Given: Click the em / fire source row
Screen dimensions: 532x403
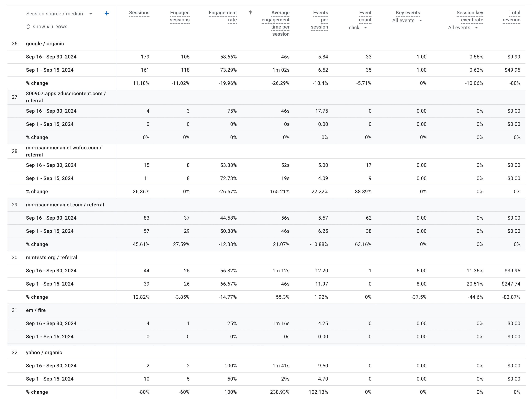Looking at the screenshot, I should [36, 310].
